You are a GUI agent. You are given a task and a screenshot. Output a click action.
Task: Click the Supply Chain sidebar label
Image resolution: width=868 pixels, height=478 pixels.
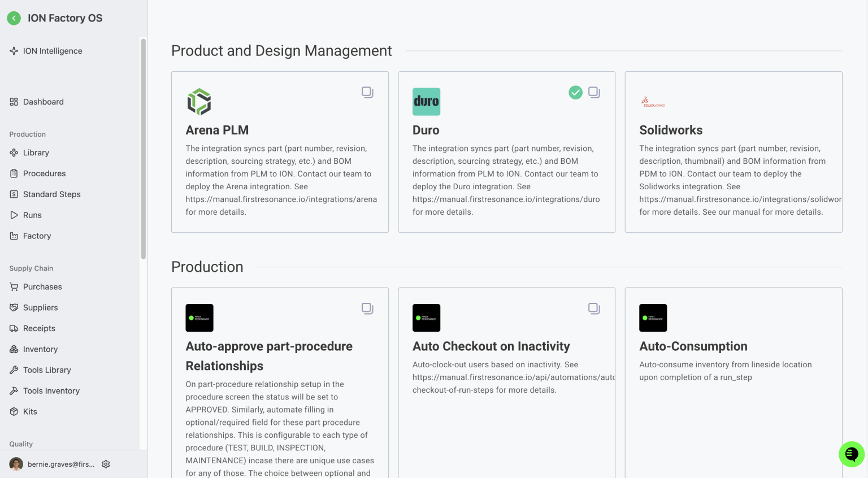coord(31,268)
